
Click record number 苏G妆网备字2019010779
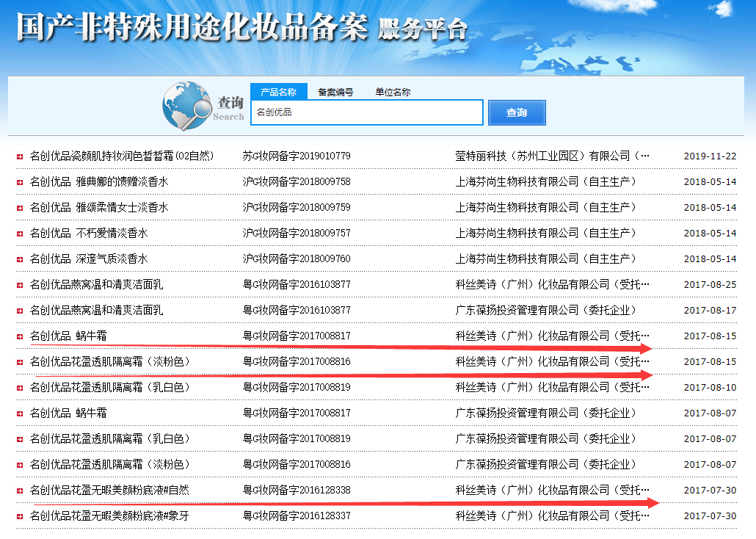pyautogui.click(x=297, y=156)
